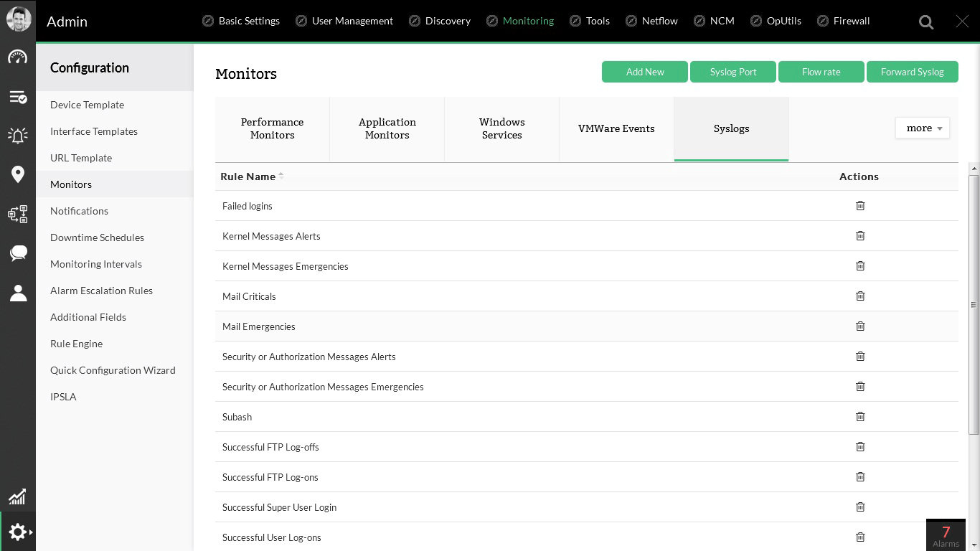Sort by Rule Name column arrow
Viewport: 980px width, 551px height.
point(281,176)
